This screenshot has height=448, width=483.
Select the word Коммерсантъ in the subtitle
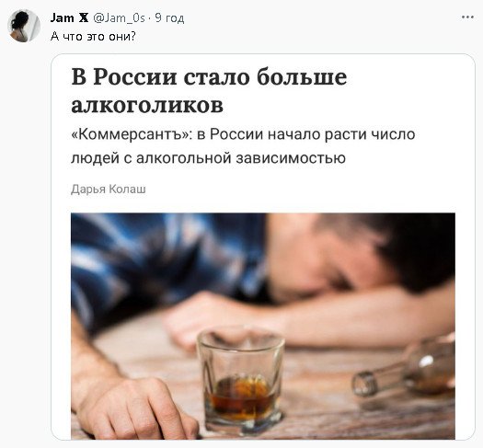pyautogui.click(x=130, y=134)
